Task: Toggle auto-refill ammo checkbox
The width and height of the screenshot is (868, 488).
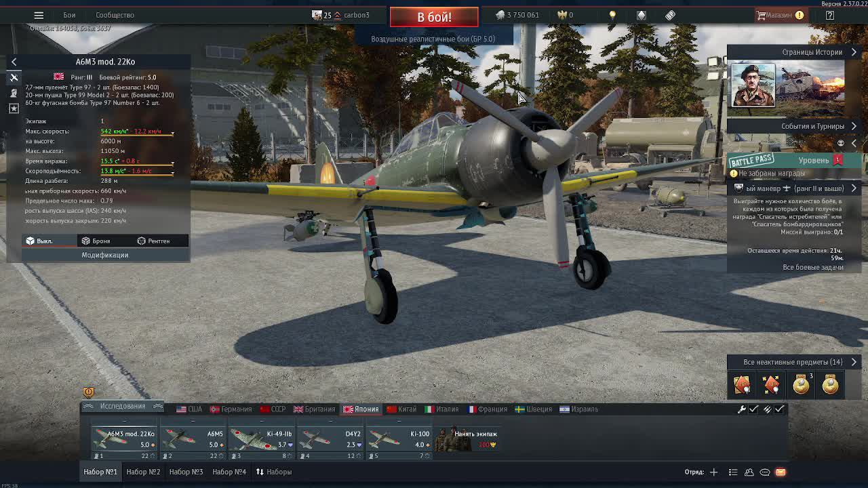Action: 779,409
